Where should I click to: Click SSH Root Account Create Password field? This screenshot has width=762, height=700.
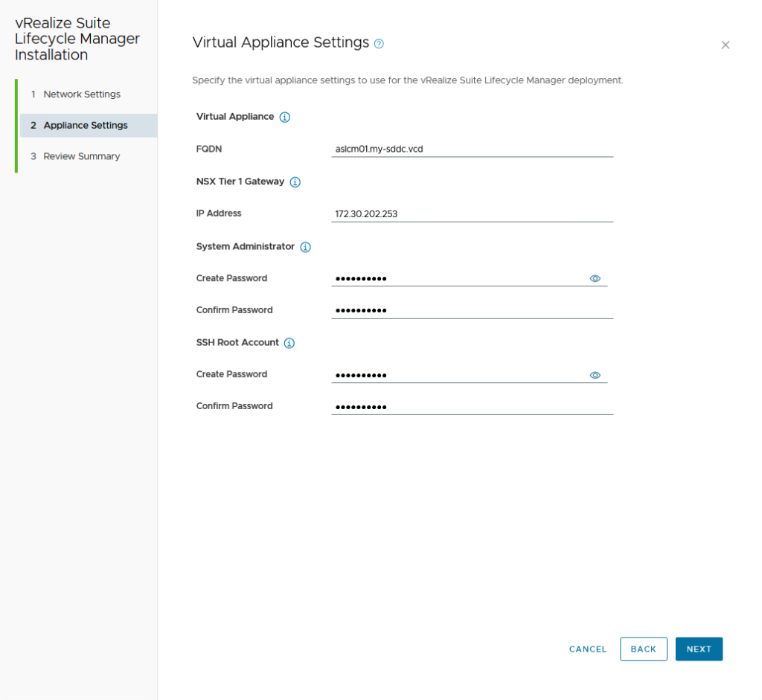click(x=458, y=375)
